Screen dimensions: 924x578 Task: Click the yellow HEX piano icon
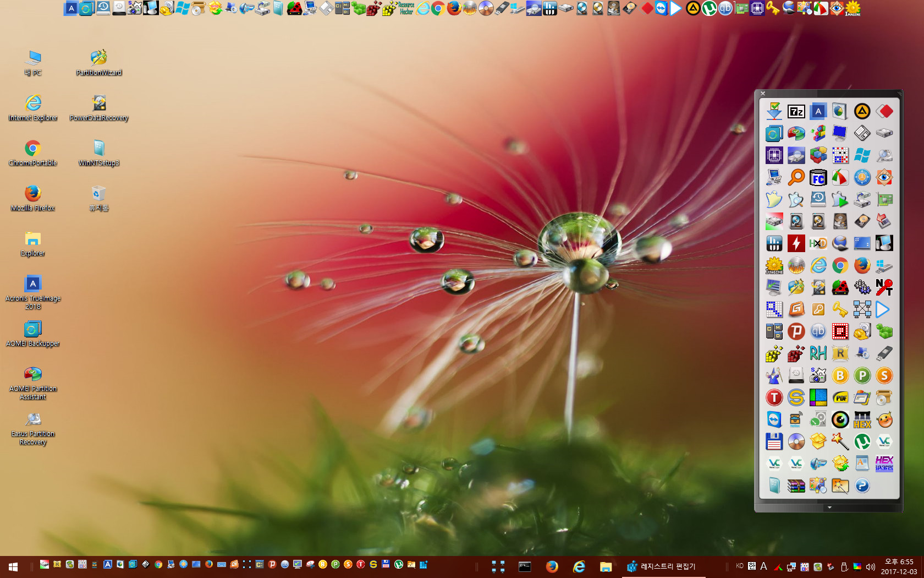click(862, 420)
